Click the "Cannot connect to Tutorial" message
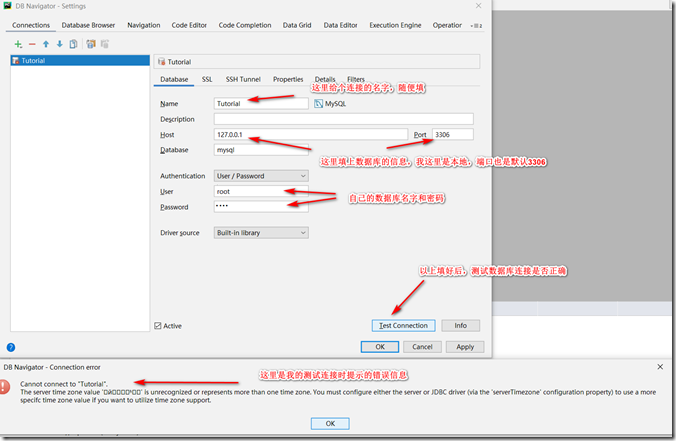This screenshot has height=441, width=676. click(64, 384)
